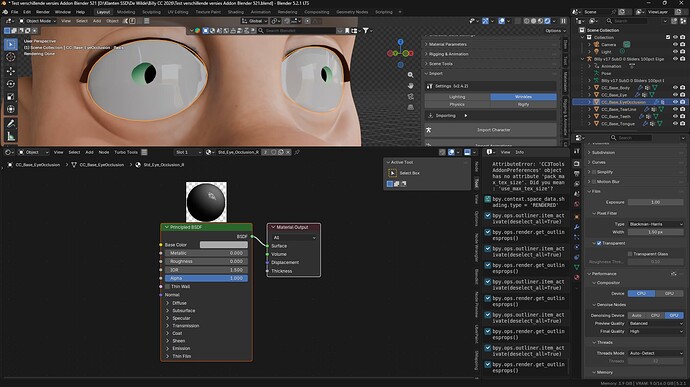Image resolution: width=690 pixels, height=387 pixels.
Task: Click the pin icon in node editor header
Action: [x=297, y=152]
